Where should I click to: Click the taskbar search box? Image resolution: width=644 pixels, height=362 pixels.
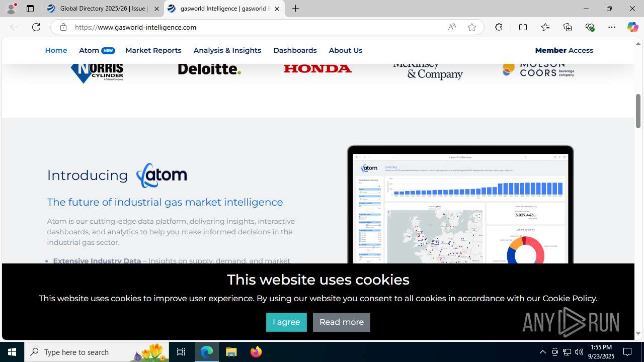[x=97, y=352]
